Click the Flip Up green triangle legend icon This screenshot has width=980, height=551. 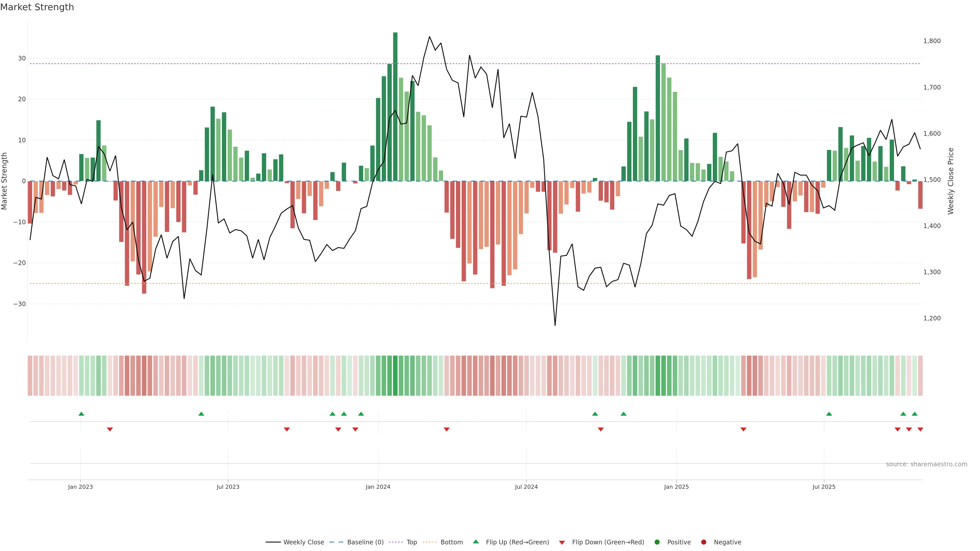click(x=475, y=542)
